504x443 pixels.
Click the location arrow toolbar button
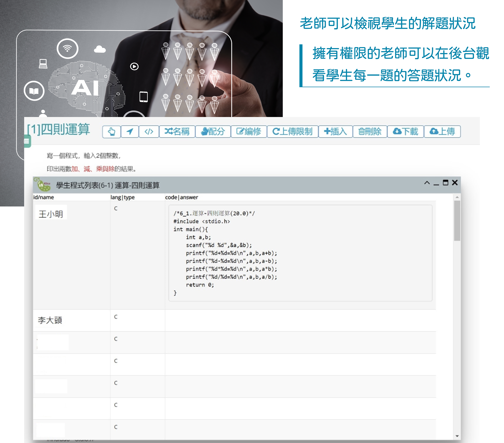pos(130,132)
